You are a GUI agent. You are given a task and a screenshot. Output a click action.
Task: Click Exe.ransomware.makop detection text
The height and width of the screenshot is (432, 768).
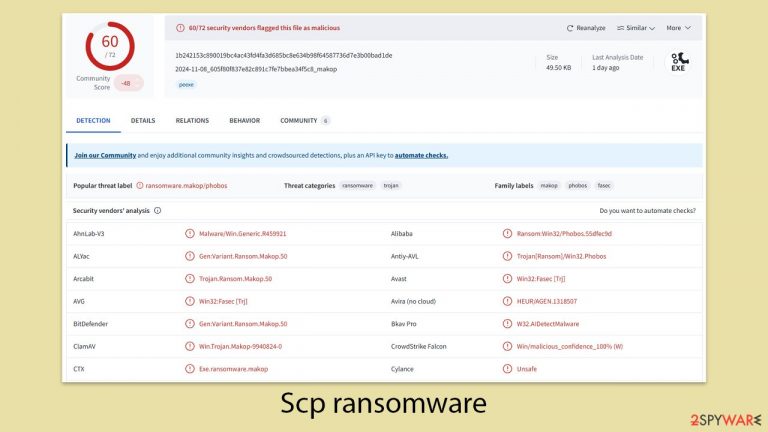pos(233,369)
